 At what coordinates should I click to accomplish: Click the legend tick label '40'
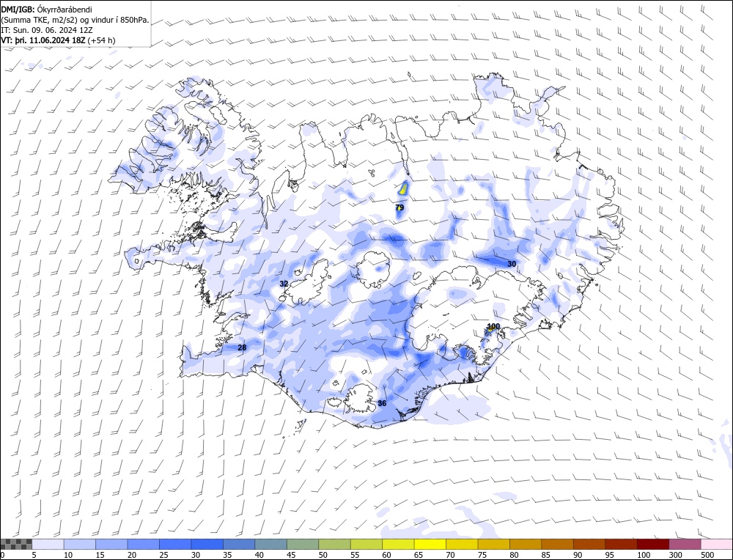pos(259,555)
